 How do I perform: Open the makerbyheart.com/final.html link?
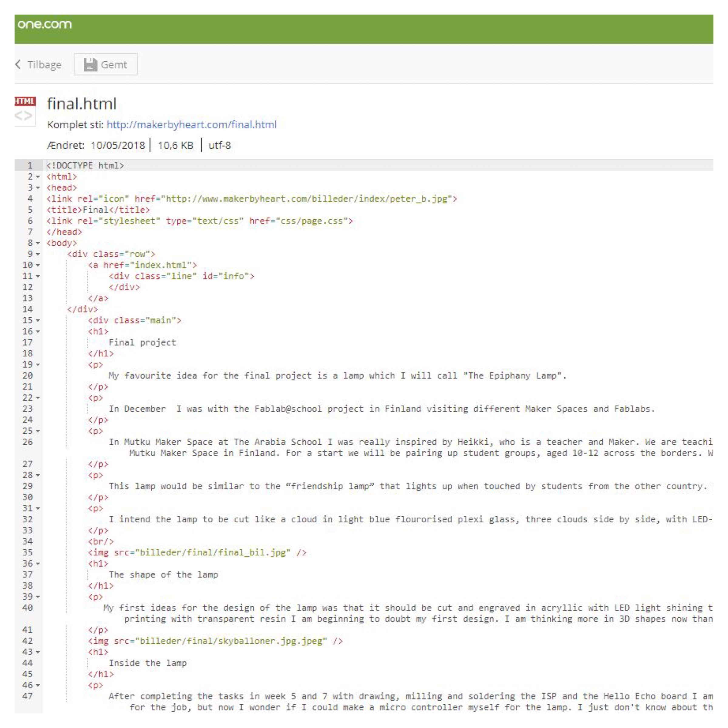[x=191, y=125]
